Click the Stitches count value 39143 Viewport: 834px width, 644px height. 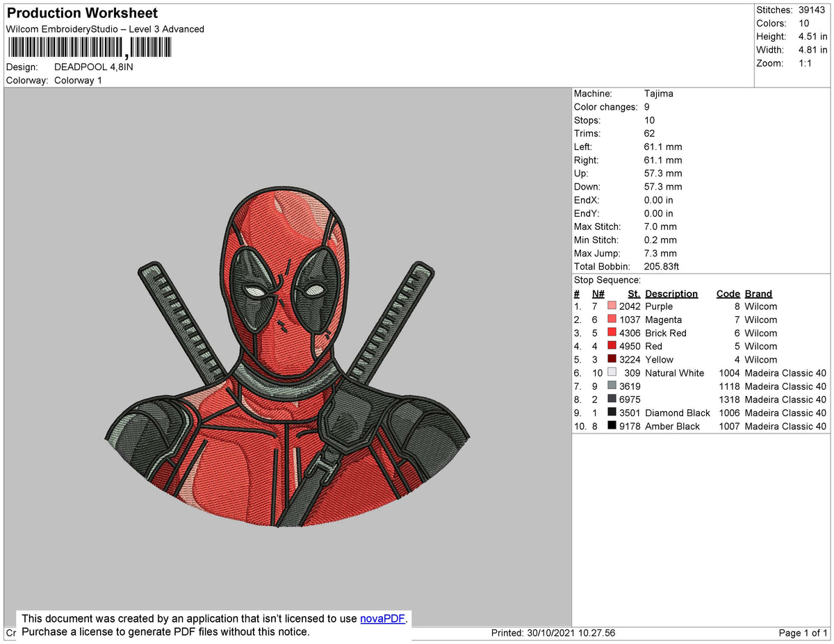click(812, 10)
